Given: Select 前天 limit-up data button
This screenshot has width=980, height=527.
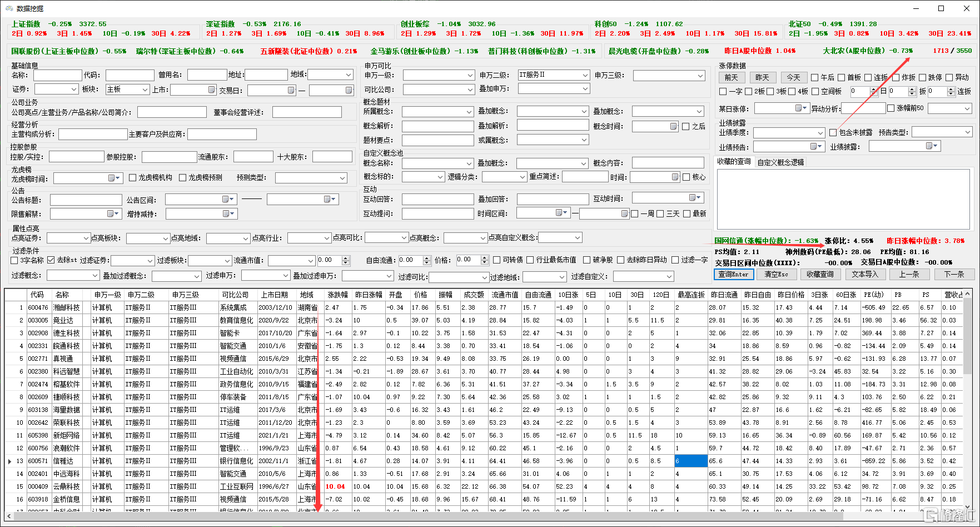Looking at the screenshot, I should 732,78.
